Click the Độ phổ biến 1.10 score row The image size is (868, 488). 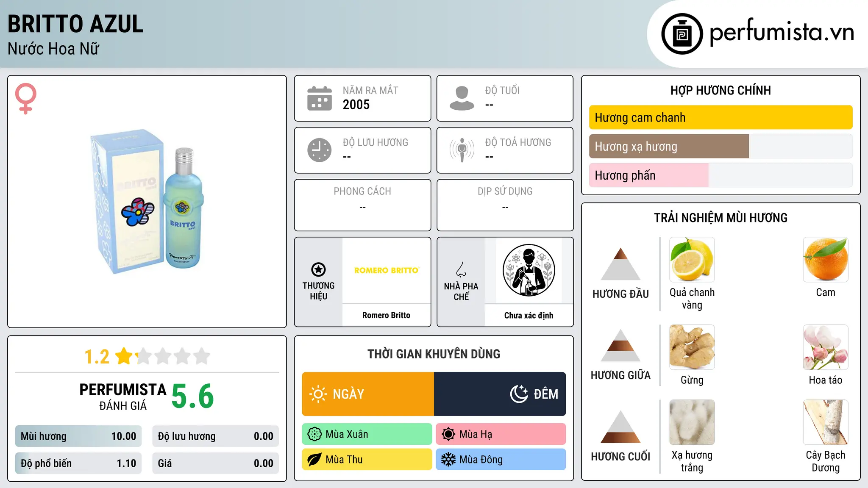coord(78,463)
